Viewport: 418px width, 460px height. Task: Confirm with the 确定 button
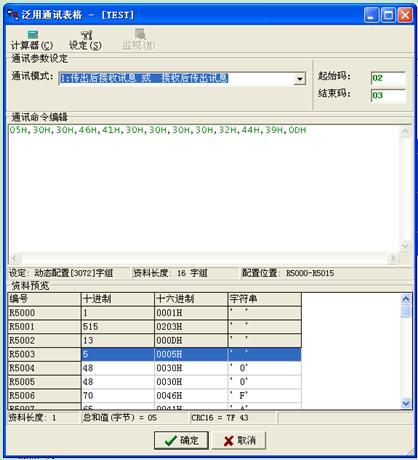tap(181, 440)
